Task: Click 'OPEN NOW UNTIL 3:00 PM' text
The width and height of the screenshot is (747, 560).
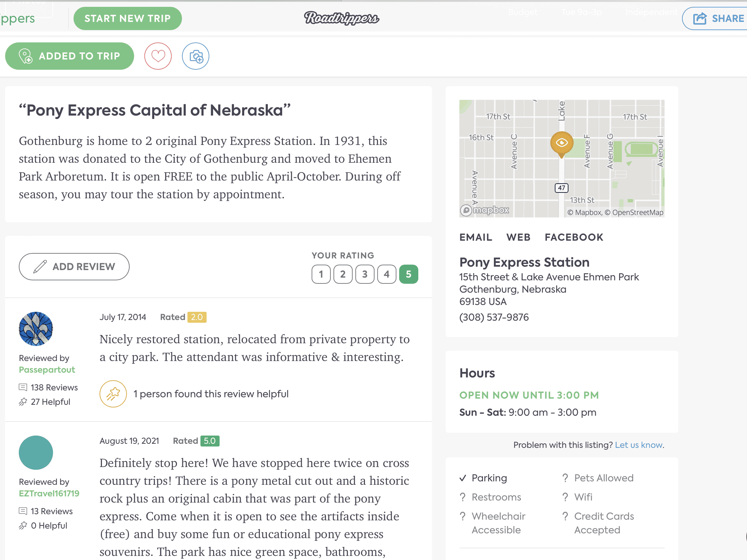Action: [529, 395]
